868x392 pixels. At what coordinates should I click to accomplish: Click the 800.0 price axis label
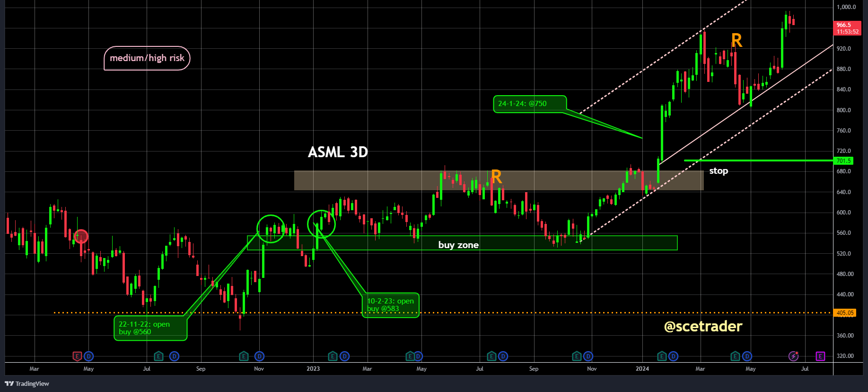(x=844, y=110)
